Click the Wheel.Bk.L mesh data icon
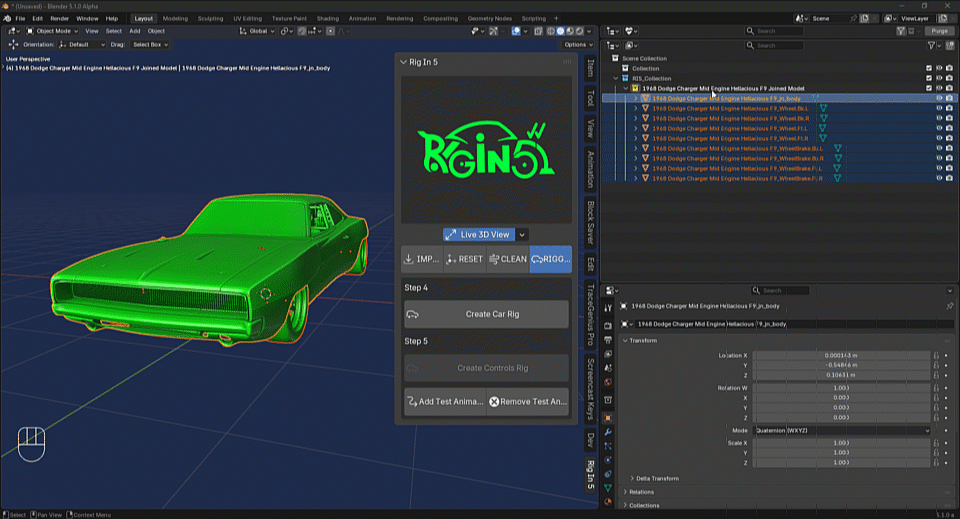The width and height of the screenshot is (960, 519). [x=823, y=108]
